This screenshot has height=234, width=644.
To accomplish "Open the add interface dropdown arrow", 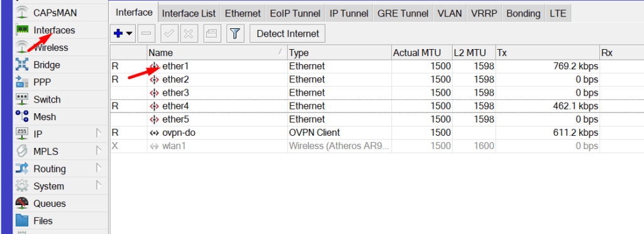I will [129, 34].
